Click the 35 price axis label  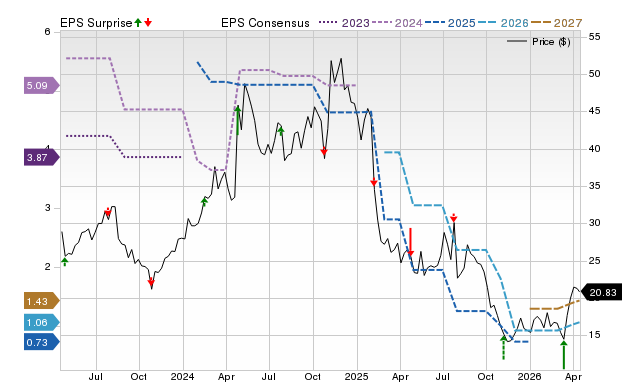pos(594,186)
